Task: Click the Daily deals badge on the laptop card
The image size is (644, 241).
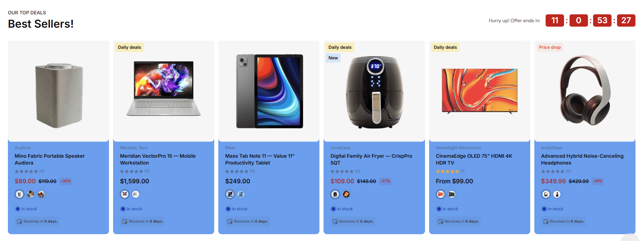Action: tap(129, 47)
